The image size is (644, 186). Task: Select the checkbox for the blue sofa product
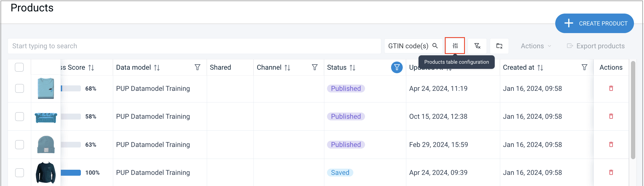(19, 117)
